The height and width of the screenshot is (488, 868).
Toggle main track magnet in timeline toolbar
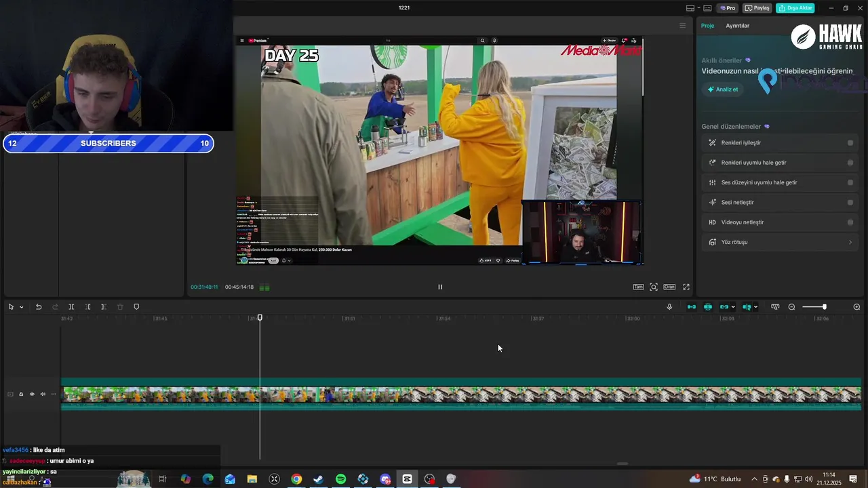tap(692, 307)
